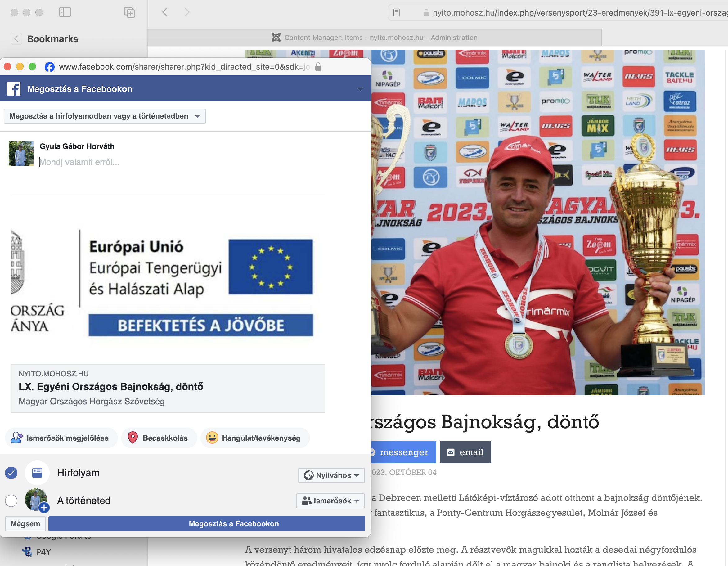
Task: Open the Nyilvános audience dropdown
Action: [331, 475]
